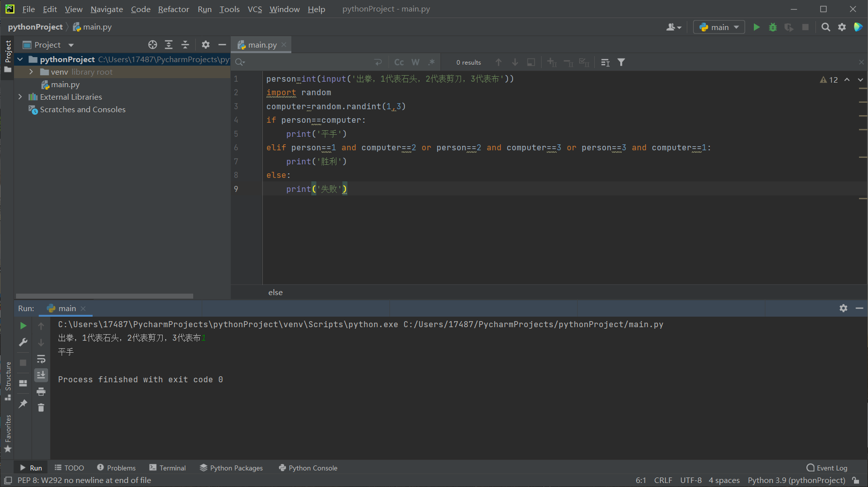Open the main run configuration dropdown

pos(719,27)
